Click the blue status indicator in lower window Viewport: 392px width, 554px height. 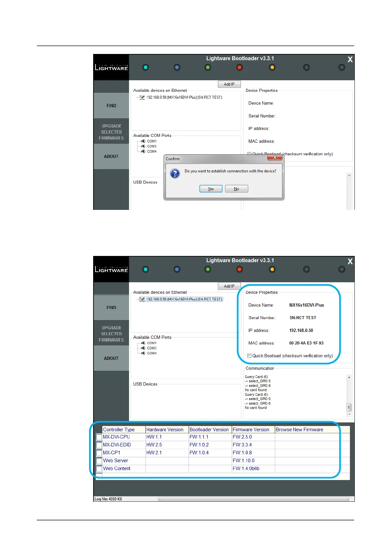pos(177,269)
